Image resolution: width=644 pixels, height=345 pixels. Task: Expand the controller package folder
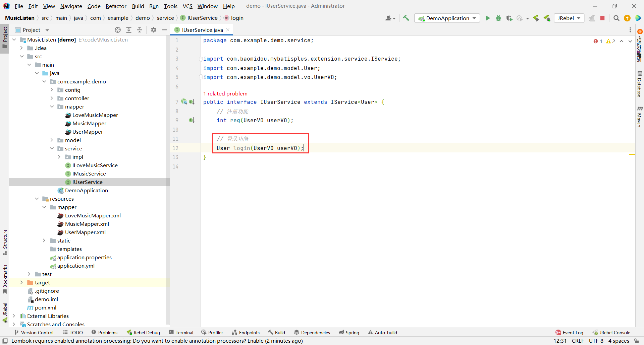point(52,98)
